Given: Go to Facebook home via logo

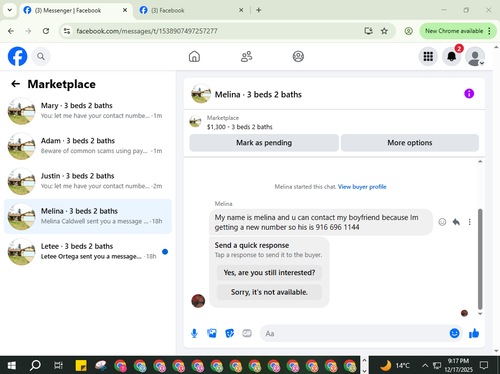Looking at the screenshot, I should point(17,56).
